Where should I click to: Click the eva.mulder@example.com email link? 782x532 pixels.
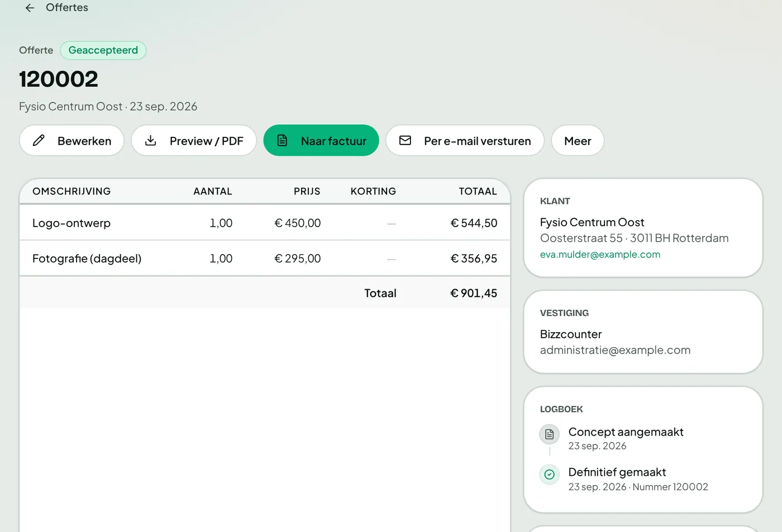[600, 255]
